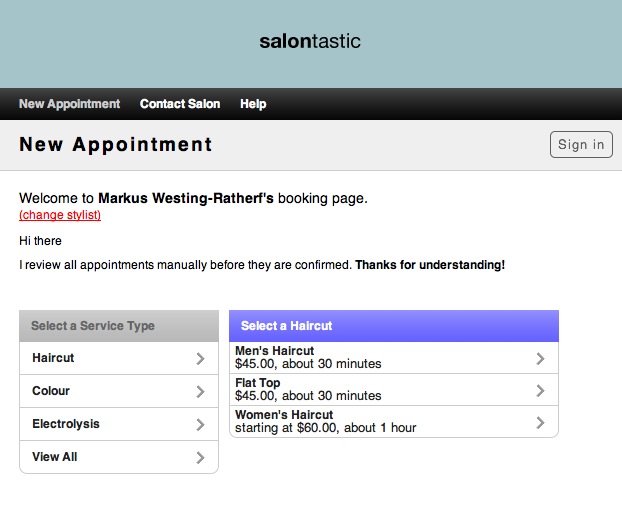This screenshot has height=531, width=622.
Task: Select the Colour service type
Action: tap(119, 391)
